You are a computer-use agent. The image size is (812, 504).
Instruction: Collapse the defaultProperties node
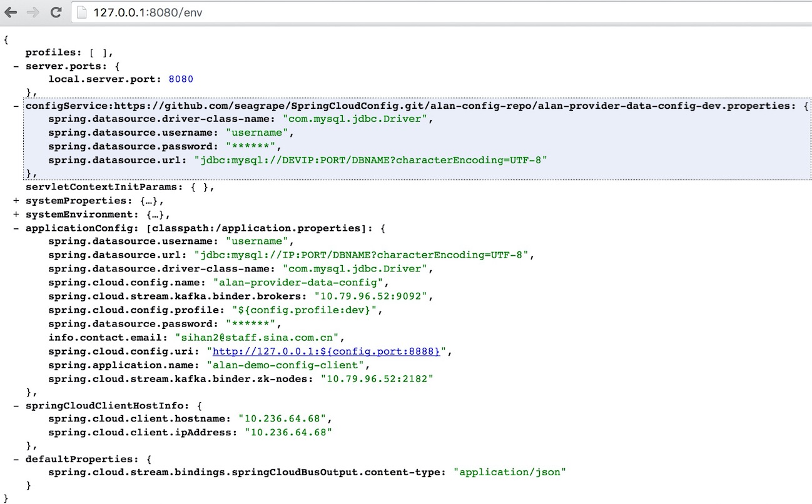pos(16,459)
